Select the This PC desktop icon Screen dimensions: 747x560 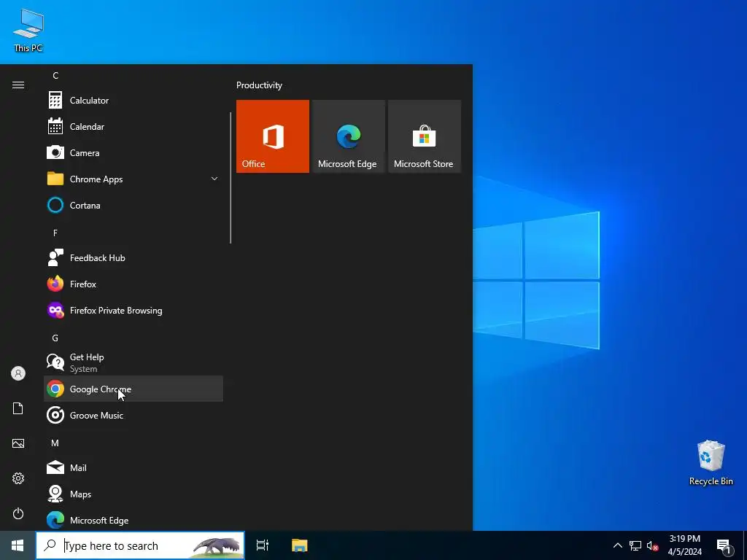point(28,31)
